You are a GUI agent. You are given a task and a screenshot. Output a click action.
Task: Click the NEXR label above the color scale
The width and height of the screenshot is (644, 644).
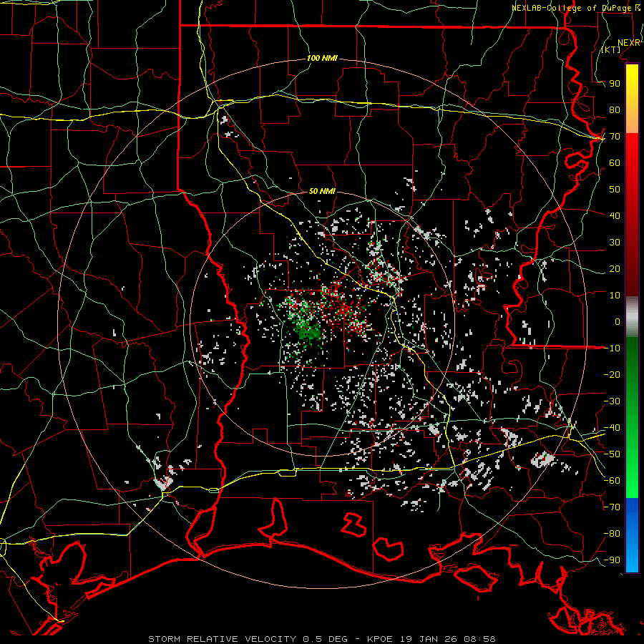coord(629,43)
